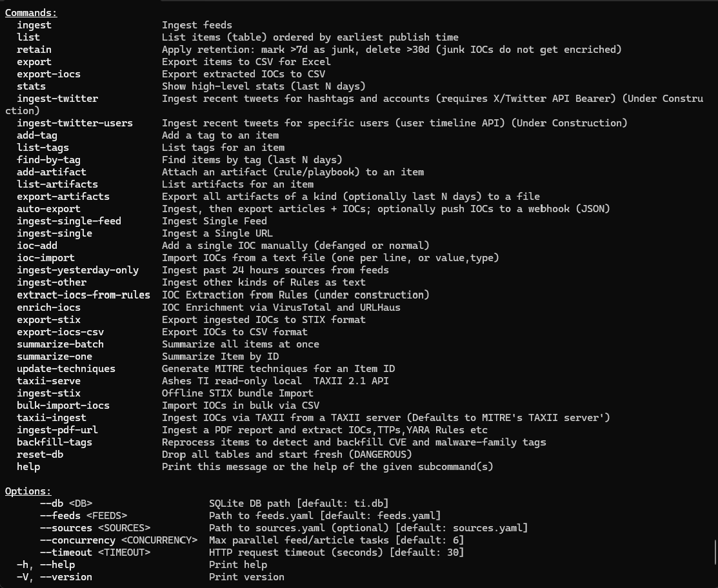This screenshot has height=588, width=718.
Task: Click the 'add-tag' command text
Action: (37, 135)
